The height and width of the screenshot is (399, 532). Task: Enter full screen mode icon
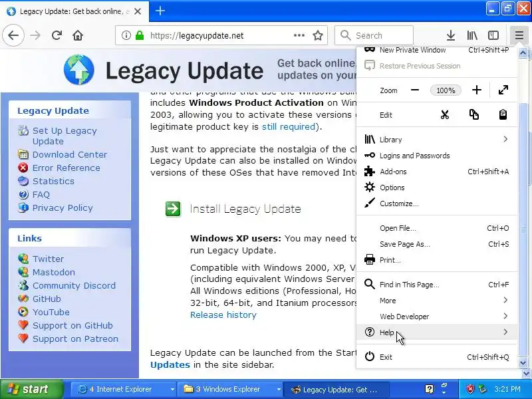click(x=503, y=90)
